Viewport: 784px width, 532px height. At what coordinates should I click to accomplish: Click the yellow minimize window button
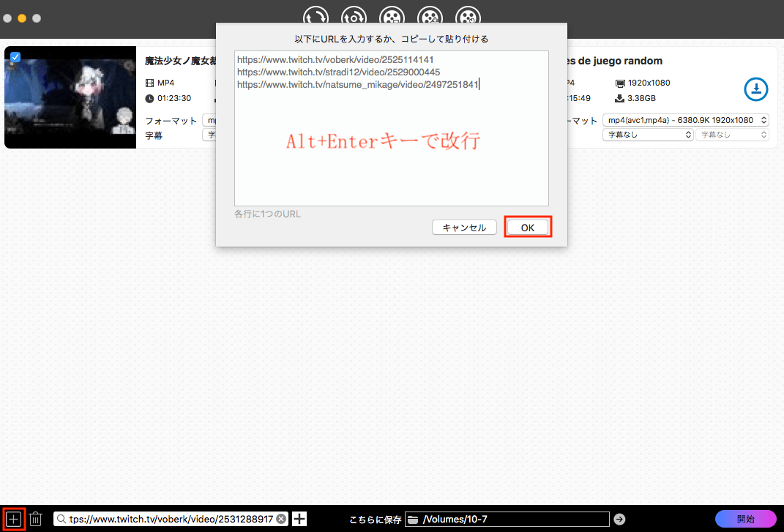(22, 18)
